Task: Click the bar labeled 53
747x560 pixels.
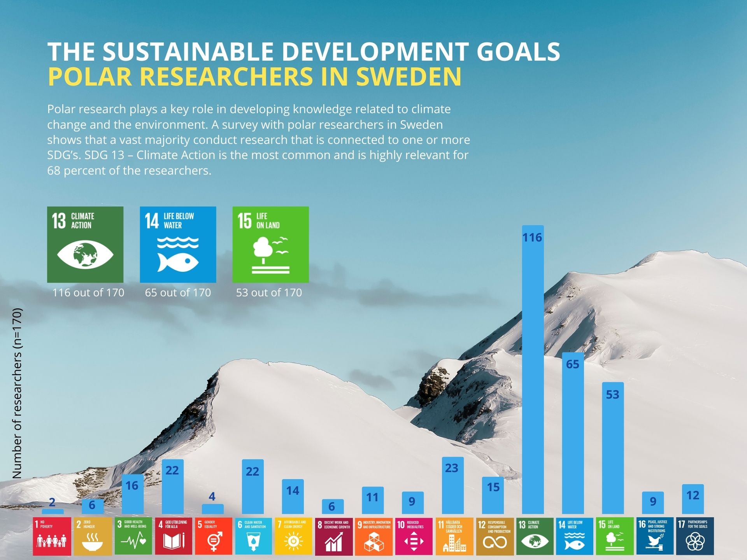Action: [613, 447]
